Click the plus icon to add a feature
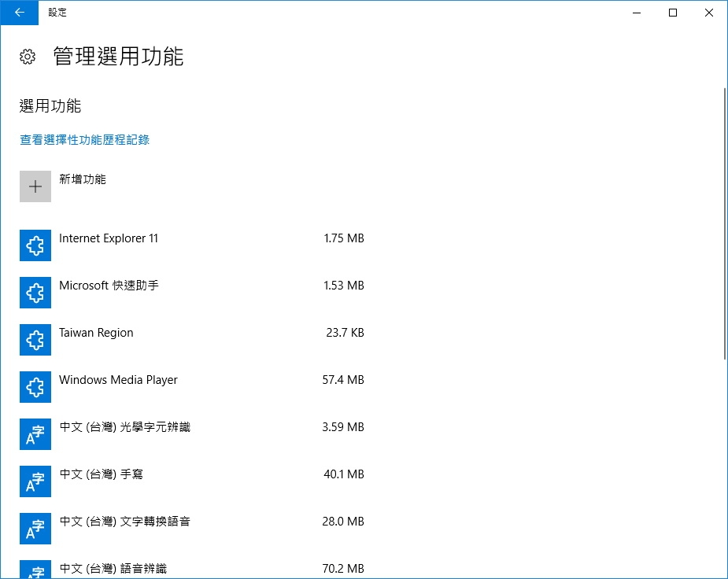Screen dimensions: 728x579 35,186
